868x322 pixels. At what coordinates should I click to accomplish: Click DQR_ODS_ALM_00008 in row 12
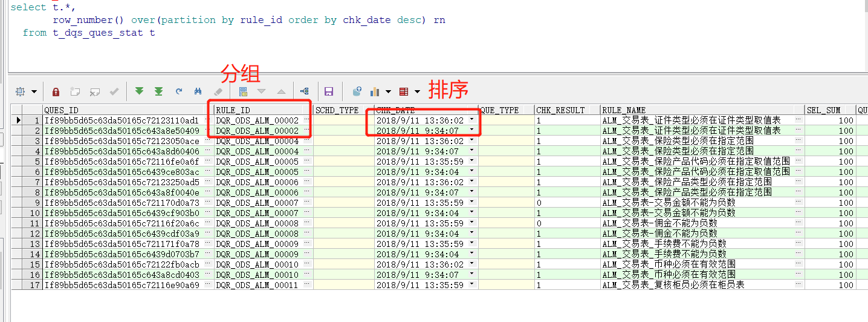click(x=257, y=234)
